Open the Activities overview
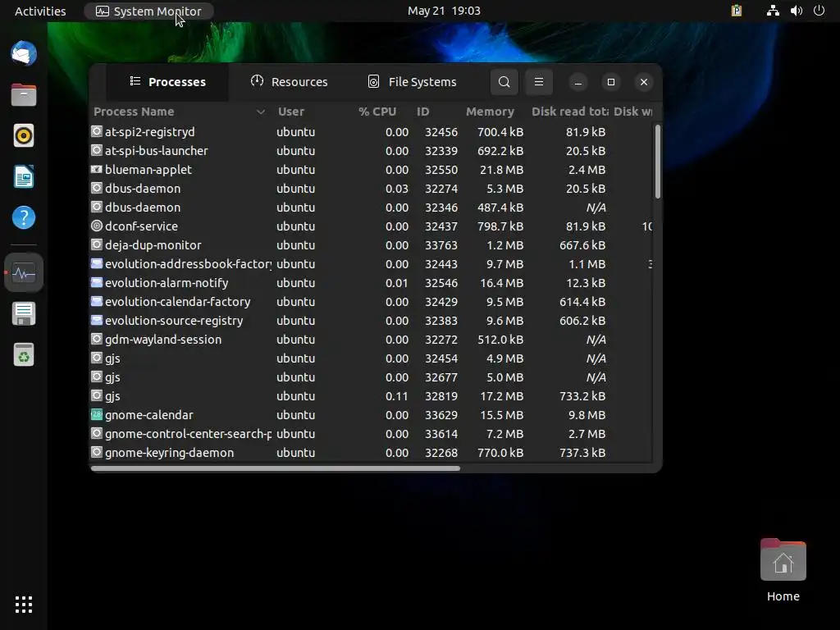Viewport: 840px width, 630px height. tap(40, 11)
